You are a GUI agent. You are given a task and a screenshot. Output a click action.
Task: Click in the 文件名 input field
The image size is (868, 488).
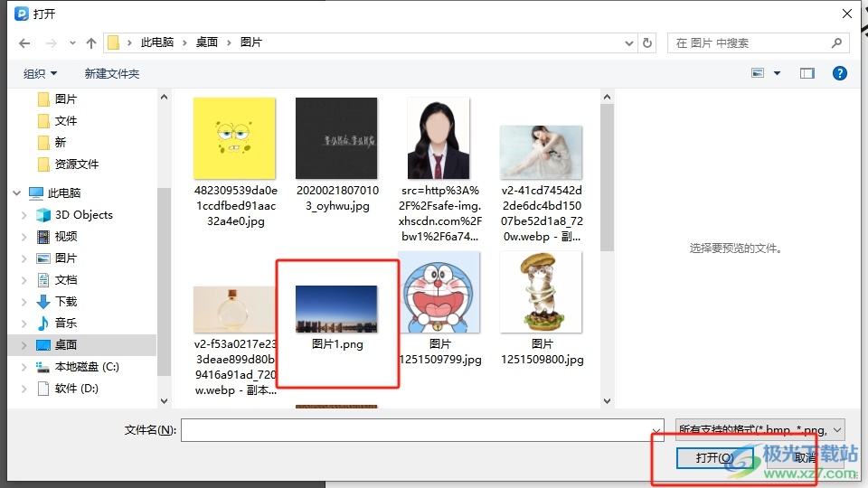tap(420, 430)
